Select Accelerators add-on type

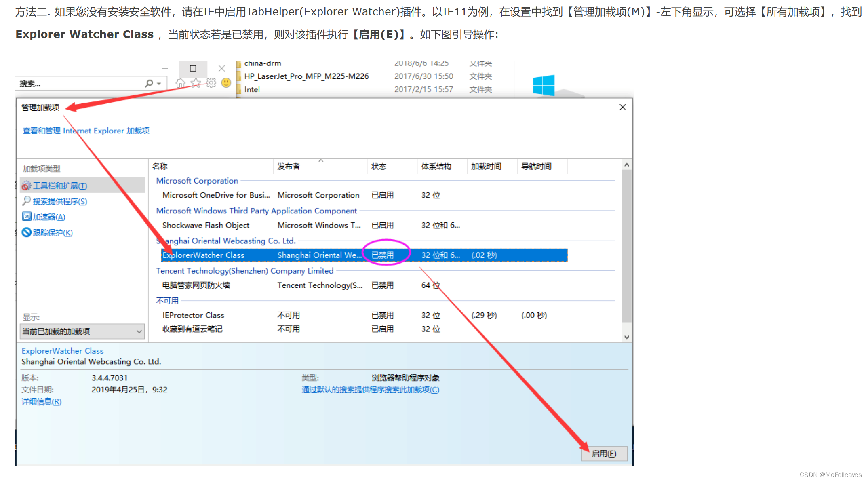(x=49, y=217)
